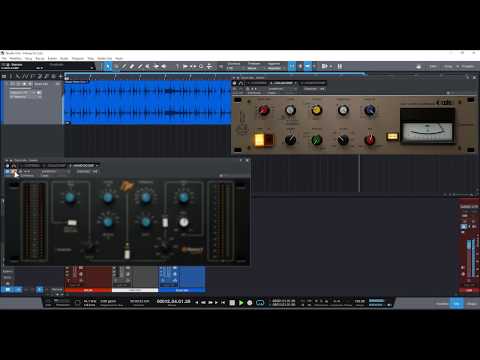Image resolution: width=480 pixels, height=360 pixels.
Task: Select the Arrow tool in toolbar
Action: click(x=108, y=66)
